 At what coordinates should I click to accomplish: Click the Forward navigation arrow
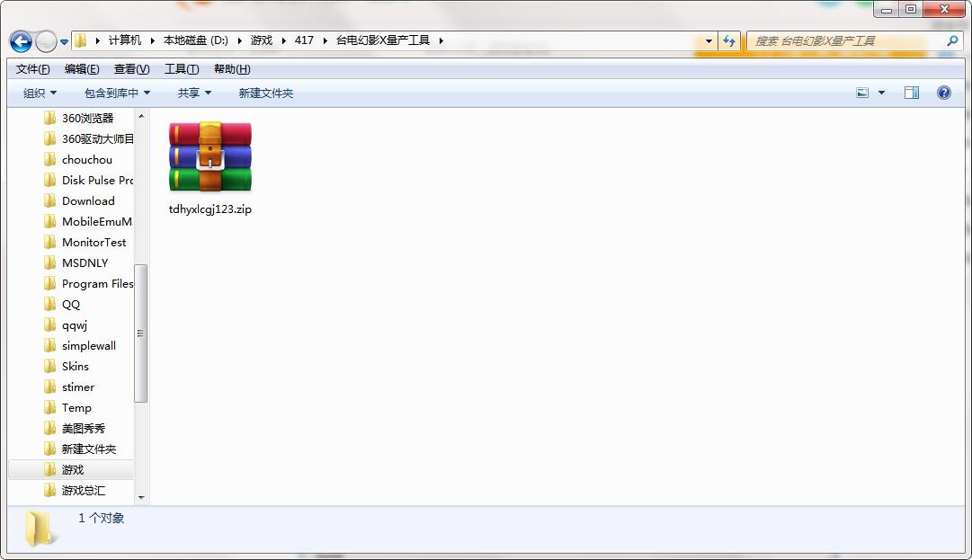[x=46, y=41]
